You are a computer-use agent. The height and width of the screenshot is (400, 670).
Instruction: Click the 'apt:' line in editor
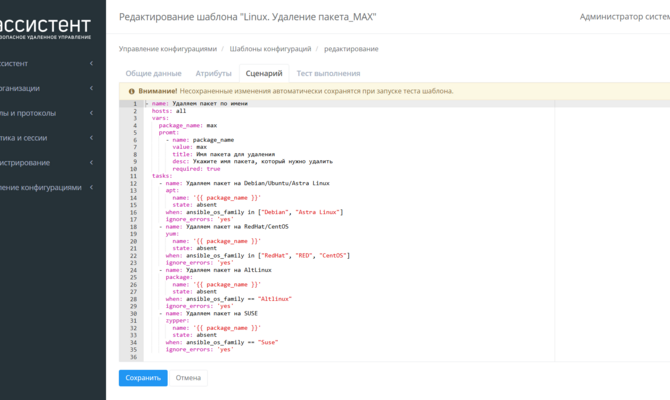(172, 191)
